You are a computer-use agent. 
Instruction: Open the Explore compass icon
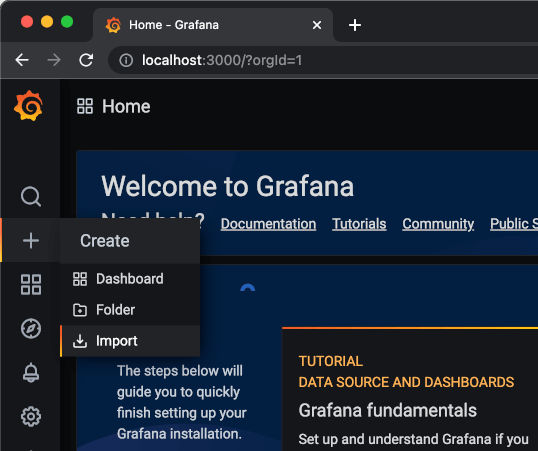point(31,328)
